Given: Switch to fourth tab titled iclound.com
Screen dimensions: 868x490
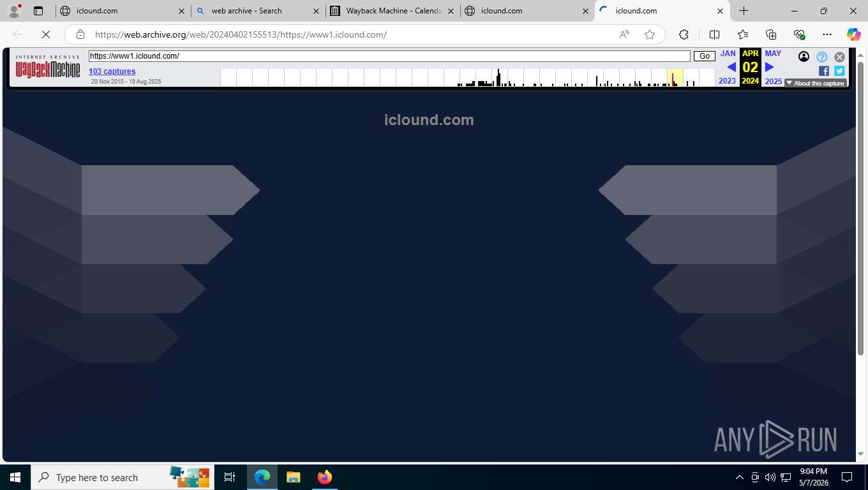Looking at the screenshot, I should pyautogui.click(x=527, y=11).
